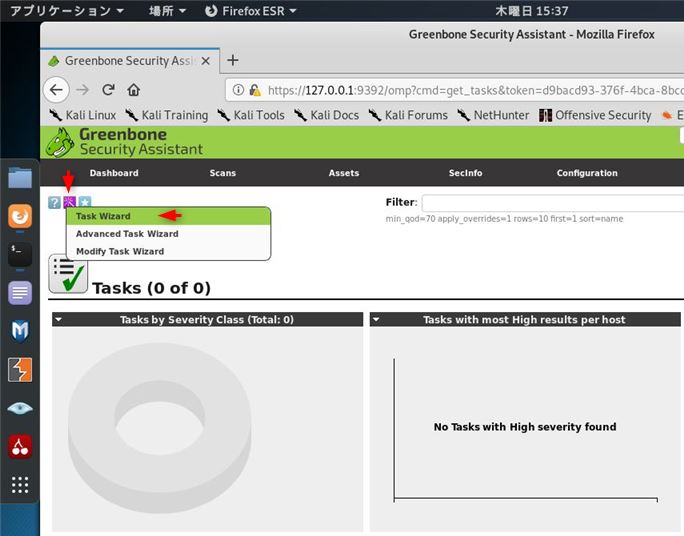
Task: Click the blue star new task icon
Action: tap(85, 202)
